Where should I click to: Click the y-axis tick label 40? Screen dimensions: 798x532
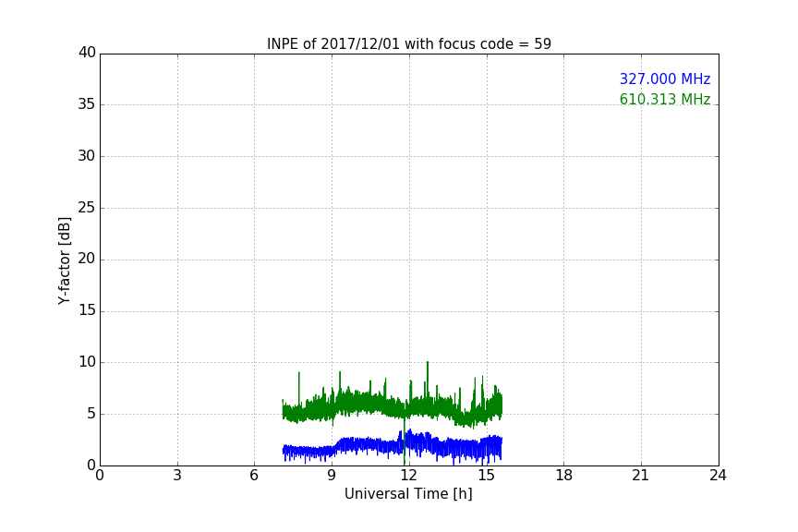tap(87, 53)
